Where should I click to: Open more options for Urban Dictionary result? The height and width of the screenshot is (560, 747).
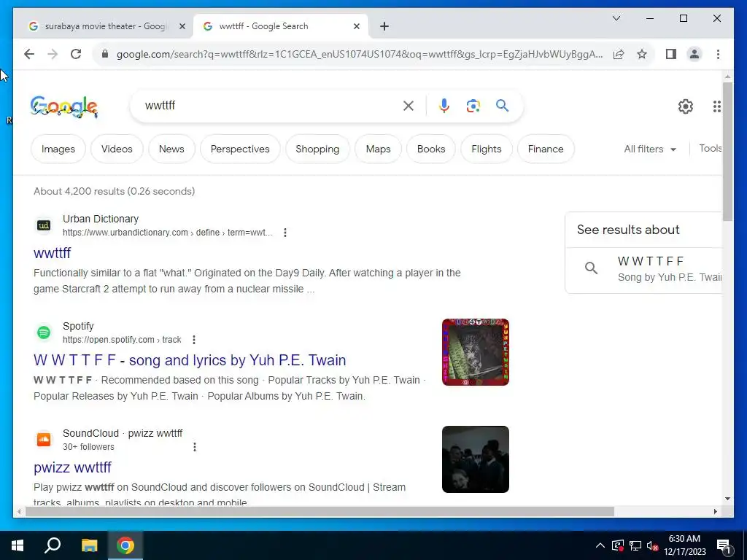click(x=285, y=233)
